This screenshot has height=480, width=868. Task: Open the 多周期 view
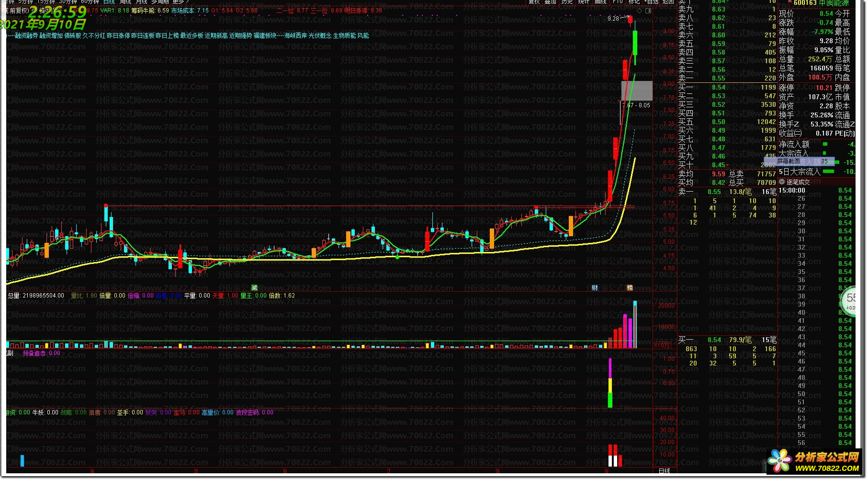pos(160,2)
